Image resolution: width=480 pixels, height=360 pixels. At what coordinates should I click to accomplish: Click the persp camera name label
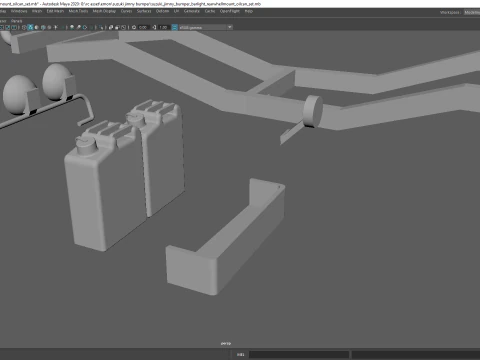tap(226, 343)
